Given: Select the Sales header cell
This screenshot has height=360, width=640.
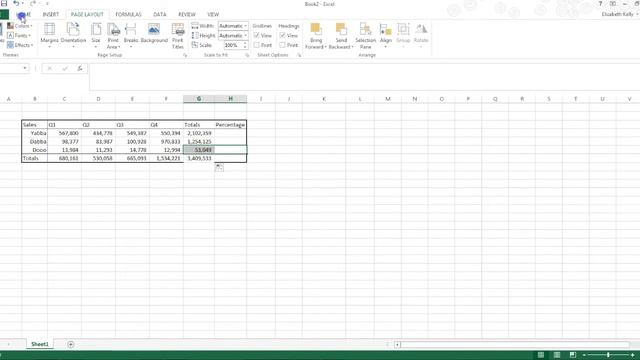Looking at the screenshot, I should (x=35, y=124).
